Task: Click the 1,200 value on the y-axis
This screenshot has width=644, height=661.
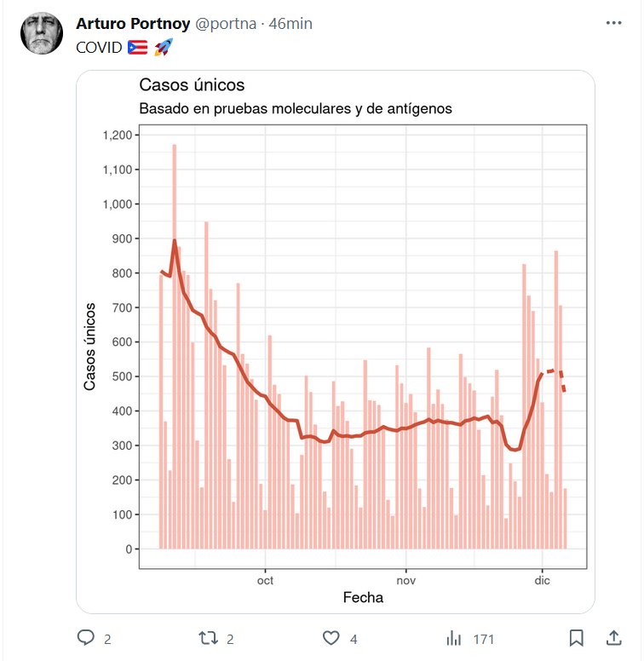Action: 116,135
